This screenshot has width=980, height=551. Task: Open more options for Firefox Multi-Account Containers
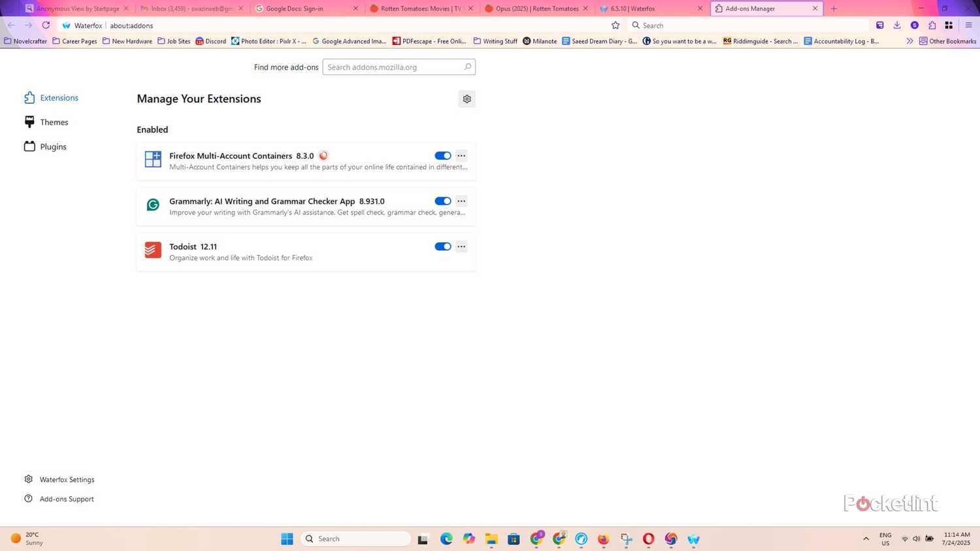(461, 155)
